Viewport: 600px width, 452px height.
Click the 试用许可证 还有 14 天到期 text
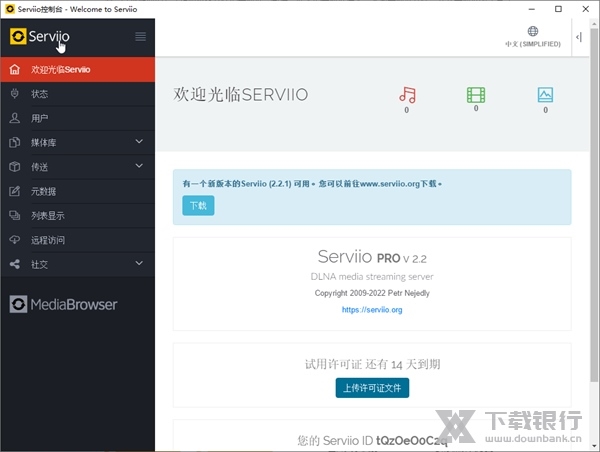point(372,364)
